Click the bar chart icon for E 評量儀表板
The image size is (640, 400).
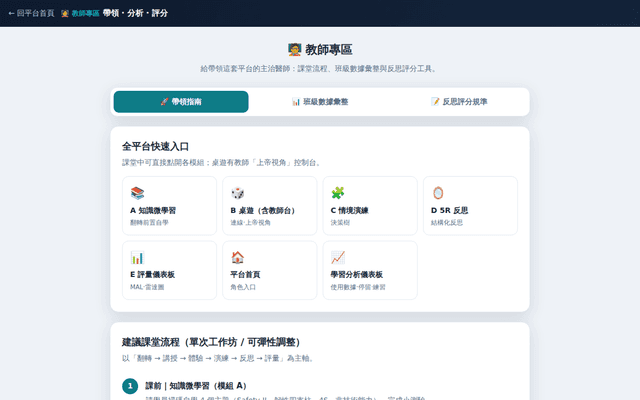(x=137, y=258)
